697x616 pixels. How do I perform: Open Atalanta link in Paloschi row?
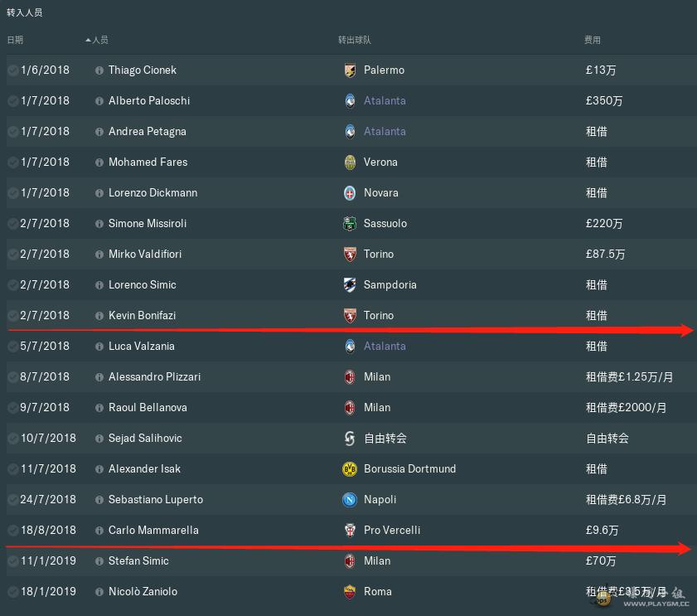[385, 101]
